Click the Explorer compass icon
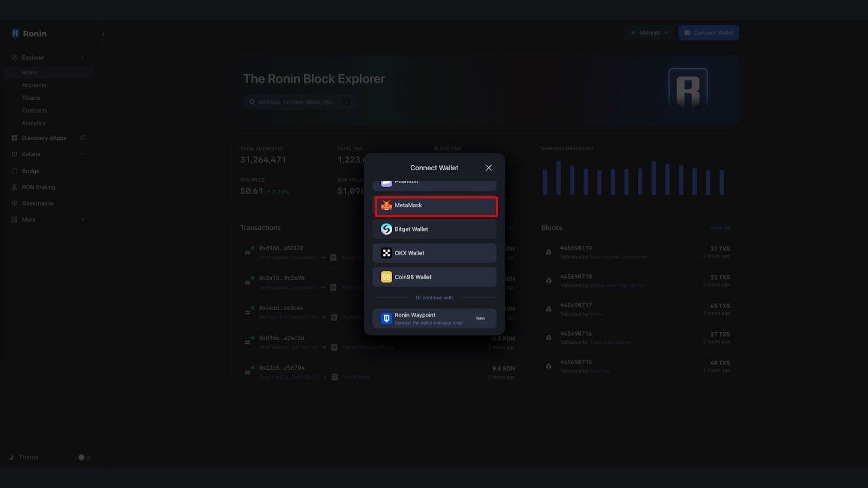The height and width of the screenshot is (488, 868). [x=14, y=57]
